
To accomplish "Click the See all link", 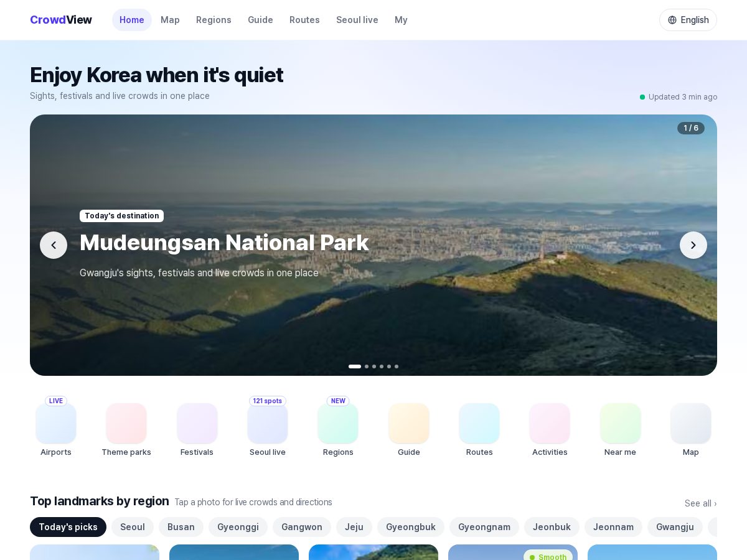I will pos(701,503).
